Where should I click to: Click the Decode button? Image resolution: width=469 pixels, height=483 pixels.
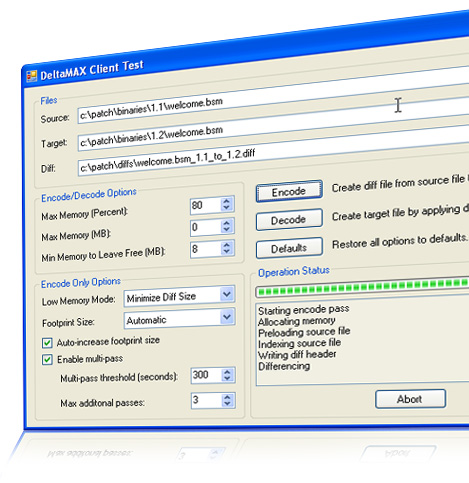click(289, 220)
